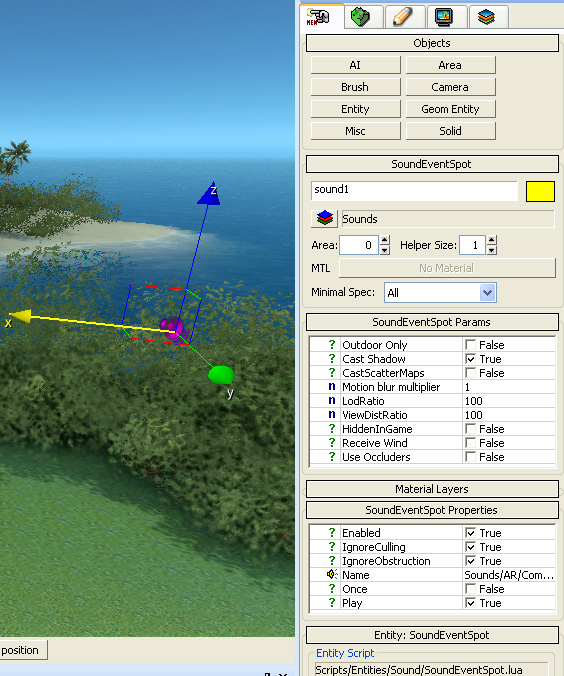
Task: Open the layers tab icon
Action: tap(486, 17)
